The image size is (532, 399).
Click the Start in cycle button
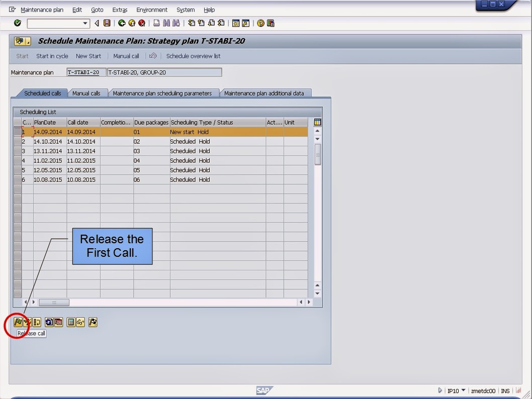[x=52, y=56]
